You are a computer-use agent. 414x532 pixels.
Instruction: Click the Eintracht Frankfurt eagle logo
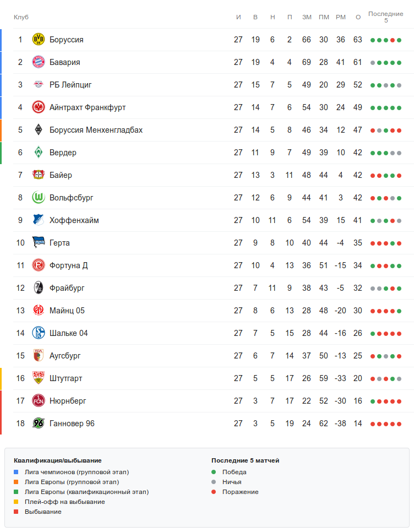38,107
